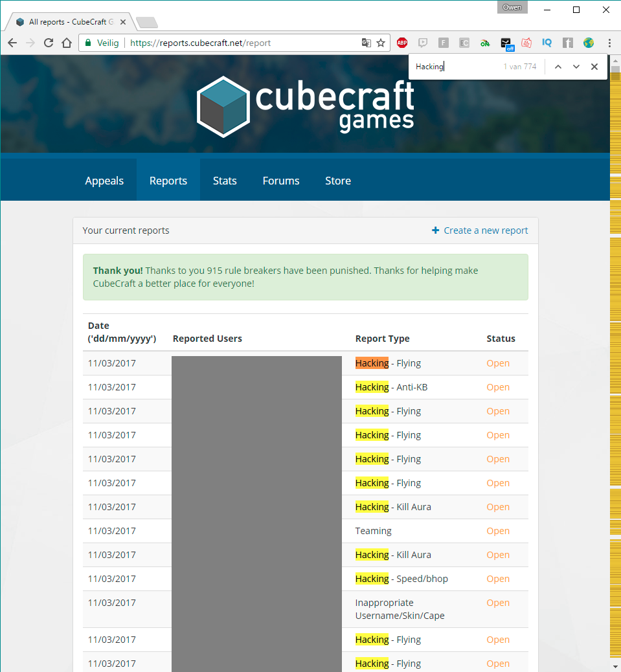Select the 'Hacking - Speed/bhop' report type
Viewport: 621px width, 672px height.
(x=401, y=579)
